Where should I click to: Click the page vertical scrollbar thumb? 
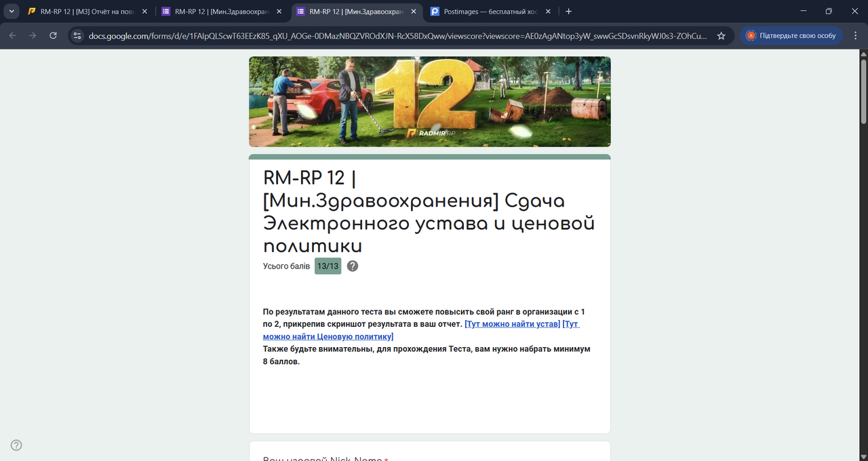(x=863, y=91)
